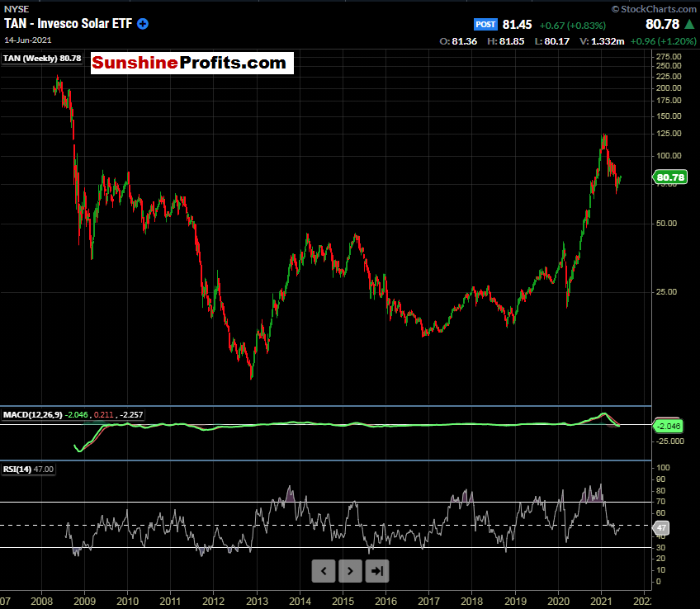Click the '2008' year label on time axis
The image size is (700, 609).
pyautogui.click(x=42, y=602)
